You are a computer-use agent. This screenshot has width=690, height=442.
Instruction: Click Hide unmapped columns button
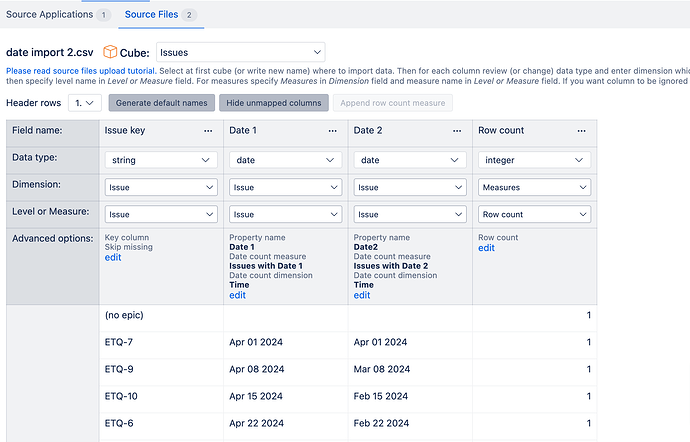275,103
